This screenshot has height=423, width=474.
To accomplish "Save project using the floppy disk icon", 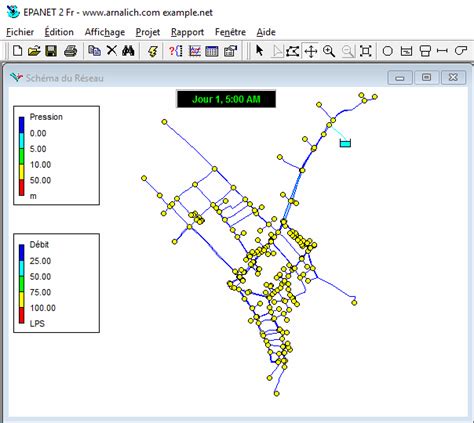I will 51,51.
